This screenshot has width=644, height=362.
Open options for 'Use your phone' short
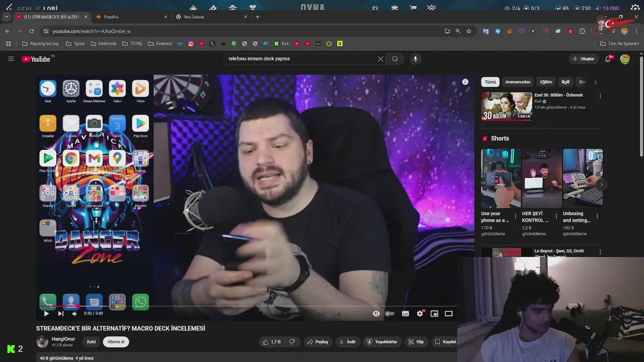coord(515,216)
